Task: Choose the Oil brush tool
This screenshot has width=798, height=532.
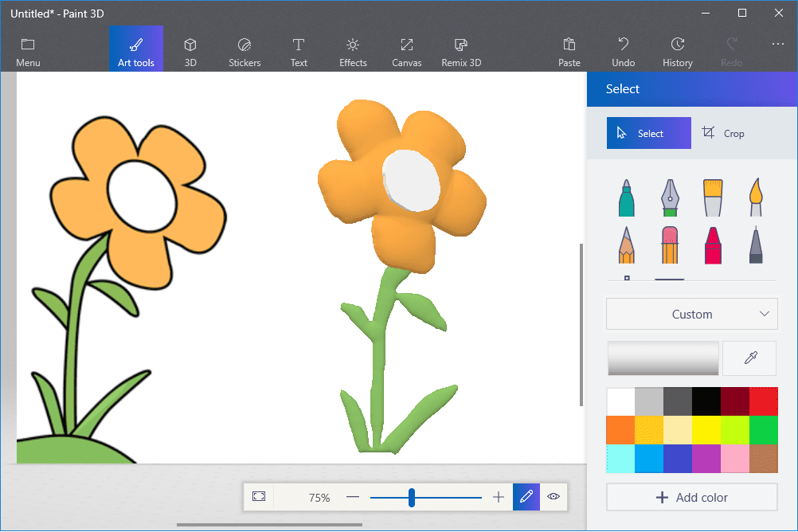Action: point(713,198)
